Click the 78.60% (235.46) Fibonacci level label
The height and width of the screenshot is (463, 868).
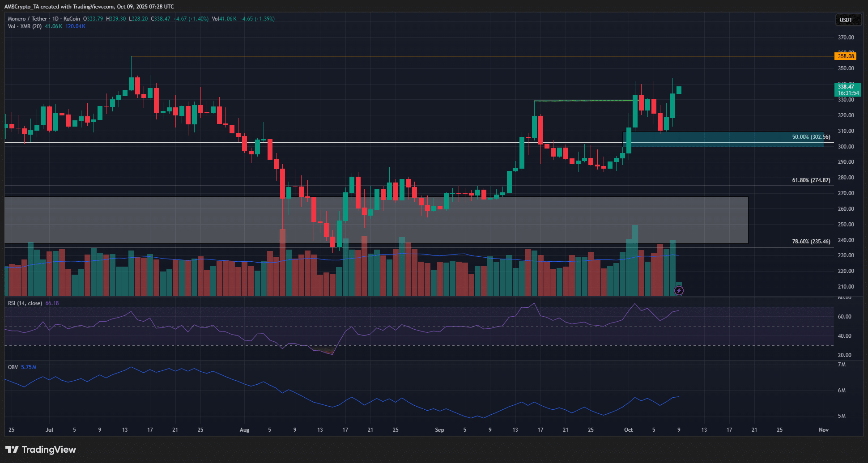point(810,242)
